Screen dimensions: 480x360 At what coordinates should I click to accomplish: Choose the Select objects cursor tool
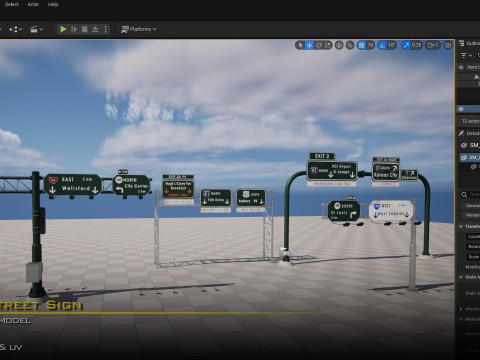300,45
